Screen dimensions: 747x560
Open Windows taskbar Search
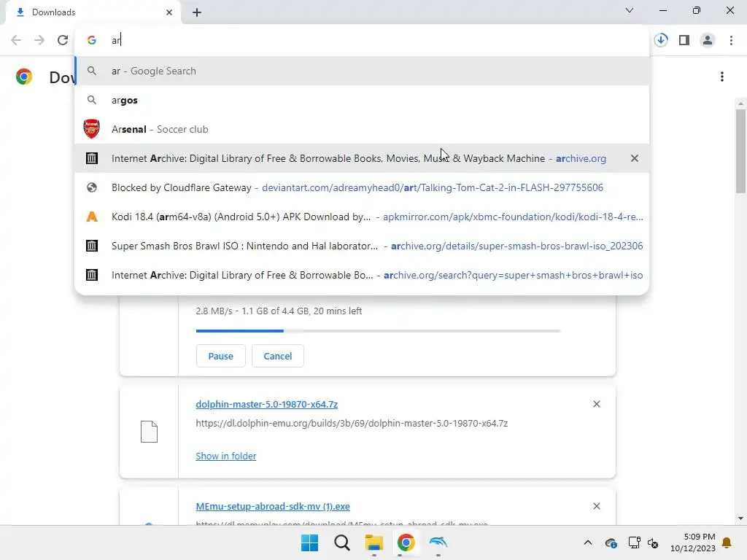pos(341,542)
